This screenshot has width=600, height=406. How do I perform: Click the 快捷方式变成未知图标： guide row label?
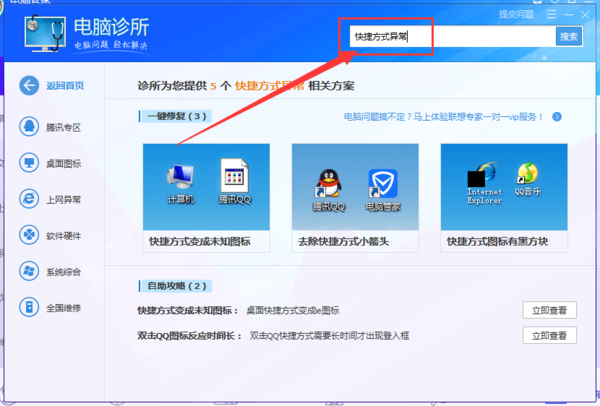[188, 310]
